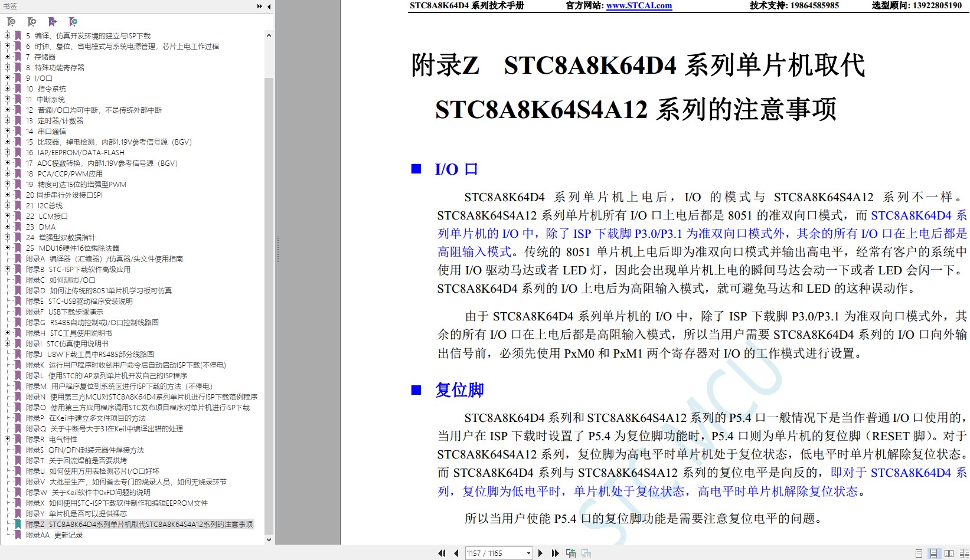Image resolution: width=970 pixels, height=560 pixels.
Task: Expand bookmark 9 I/O口
Action: [x=8, y=78]
